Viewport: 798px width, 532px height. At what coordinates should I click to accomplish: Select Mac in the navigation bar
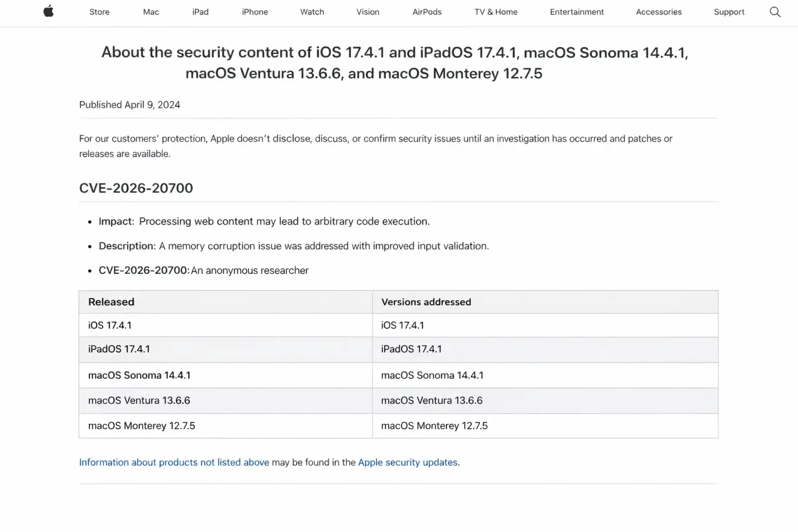click(151, 12)
